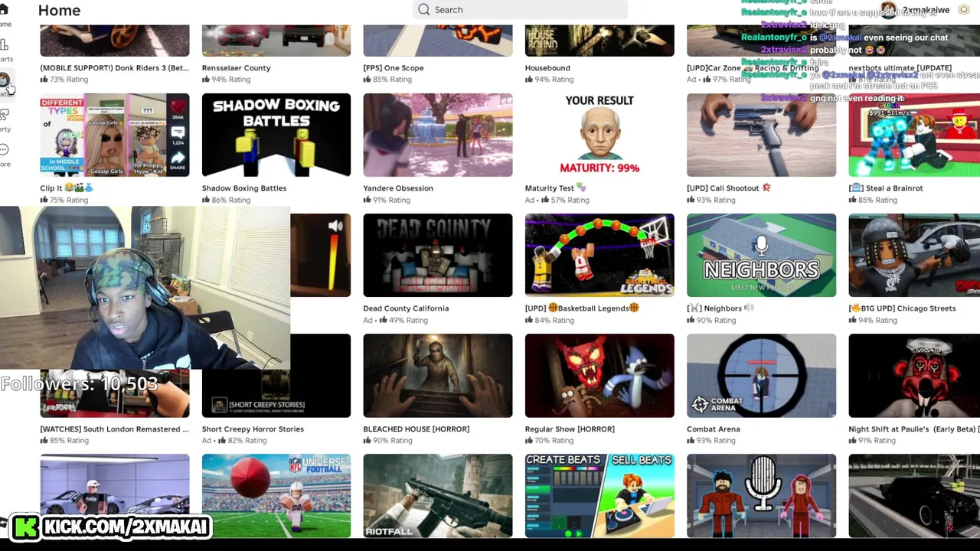Open the Charts sidebar icon

(5, 45)
